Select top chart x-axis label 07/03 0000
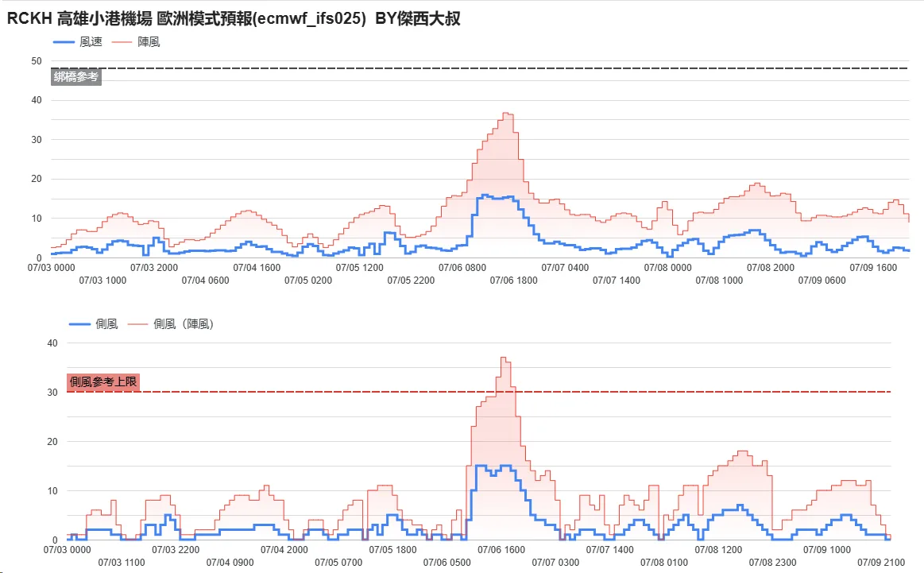 [x=52, y=268]
